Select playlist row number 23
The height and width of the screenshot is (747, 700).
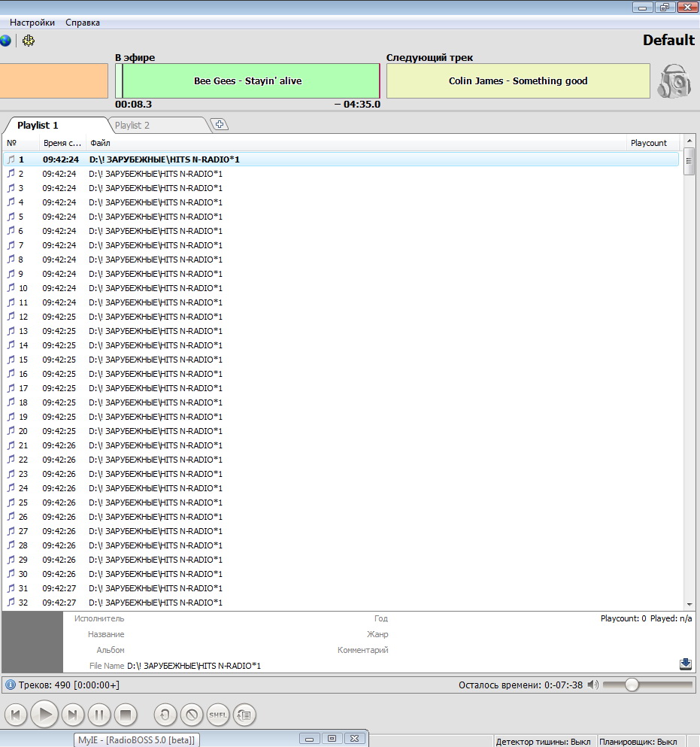341,474
